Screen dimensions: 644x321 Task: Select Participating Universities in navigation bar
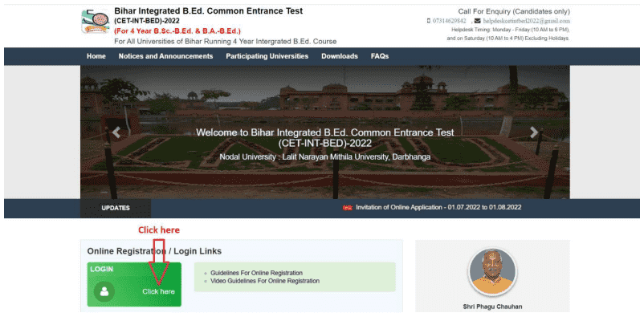[x=267, y=56]
